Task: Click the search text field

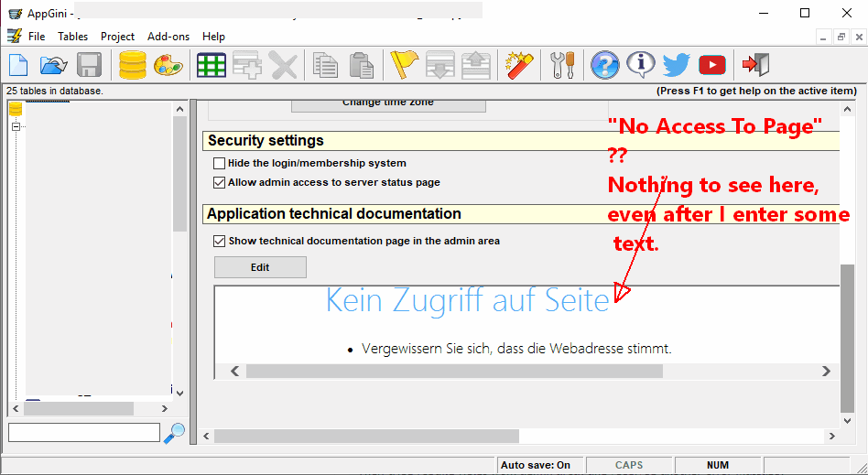Action: [84, 432]
